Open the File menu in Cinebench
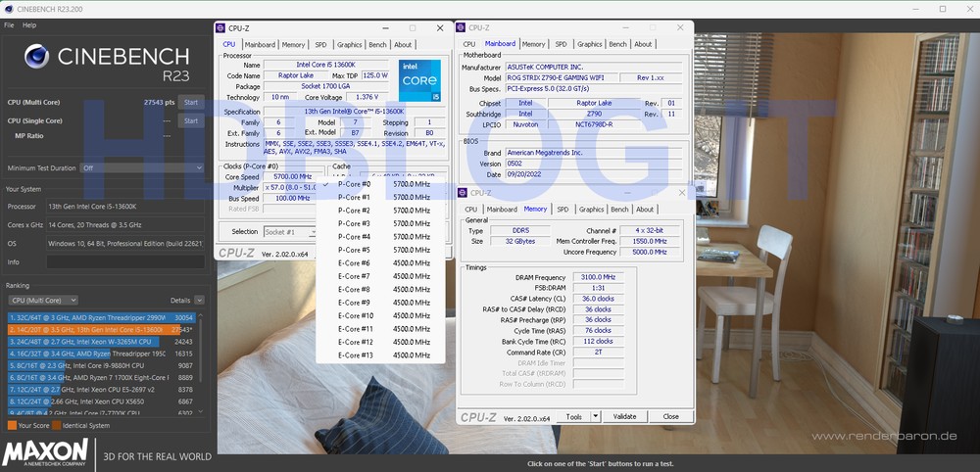 [9, 24]
